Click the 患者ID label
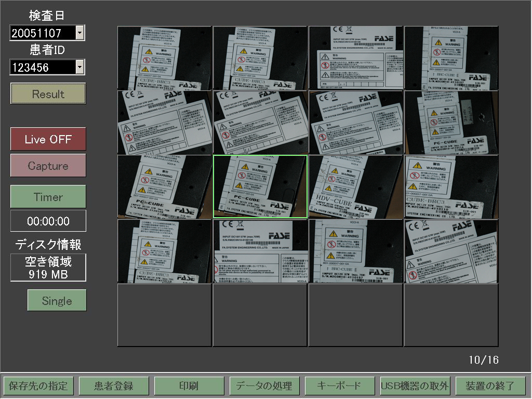 (x=47, y=50)
